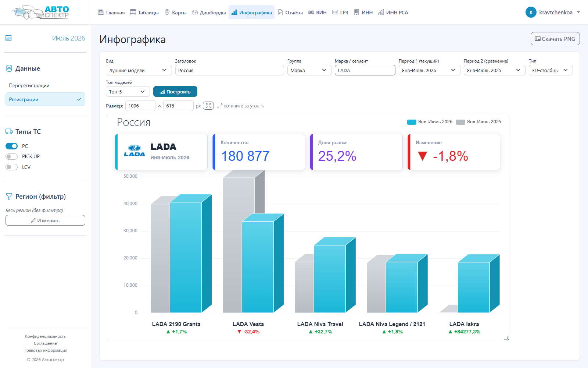Click the Скачать PNG button
The height and width of the screenshot is (368, 588).
point(555,39)
